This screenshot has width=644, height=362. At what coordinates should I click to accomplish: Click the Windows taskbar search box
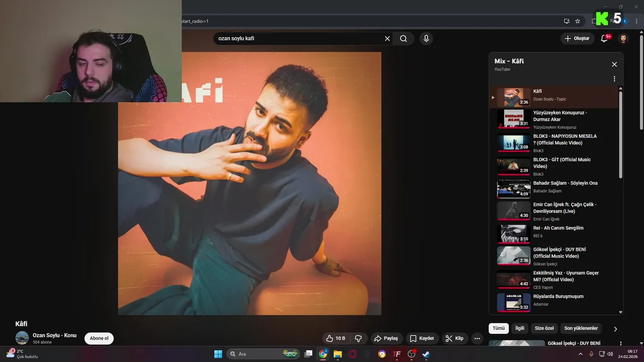click(264, 354)
